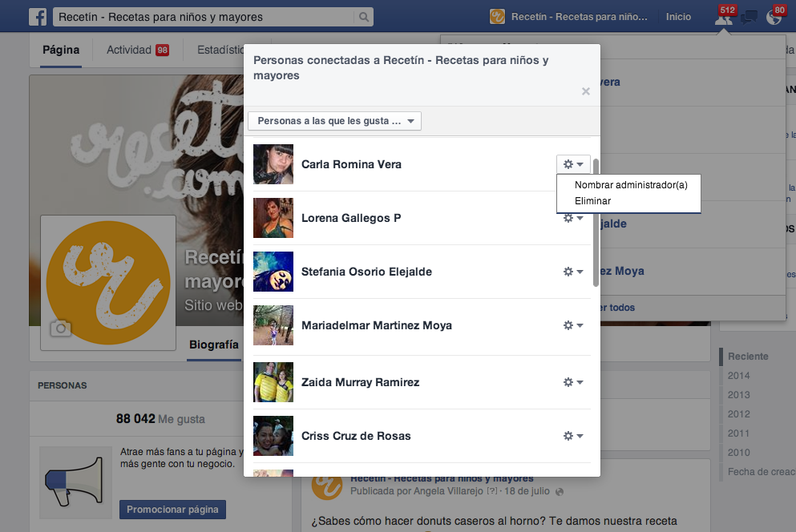
Task: Click Lorena Gallegos P's profile photo
Action: pos(273,218)
